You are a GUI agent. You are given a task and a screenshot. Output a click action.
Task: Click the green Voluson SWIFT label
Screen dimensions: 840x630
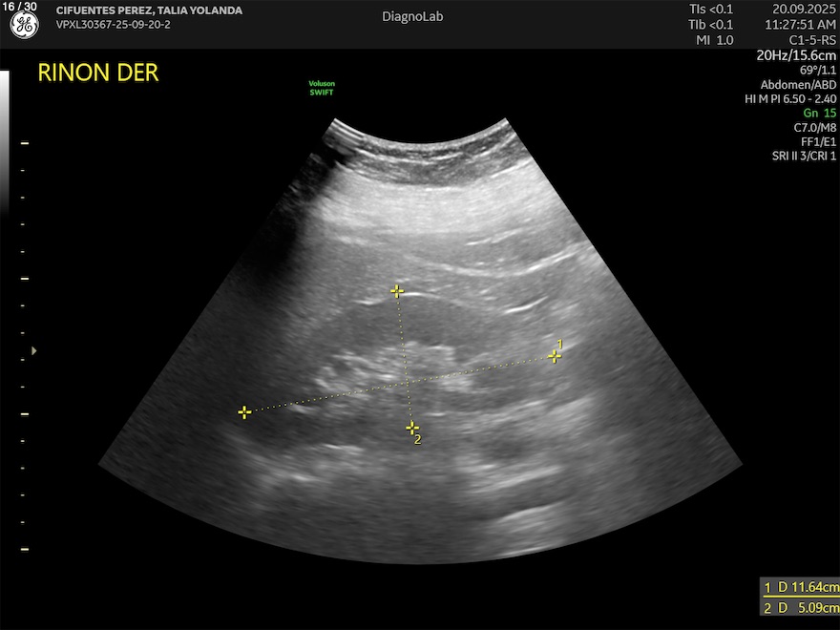(322, 88)
